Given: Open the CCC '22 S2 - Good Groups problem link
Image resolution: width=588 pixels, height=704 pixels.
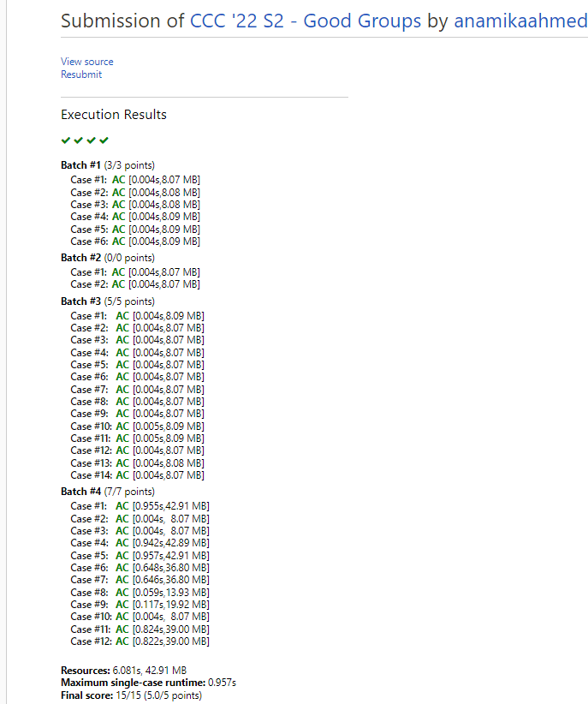Looking at the screenshot, I should tap(306, 21).
